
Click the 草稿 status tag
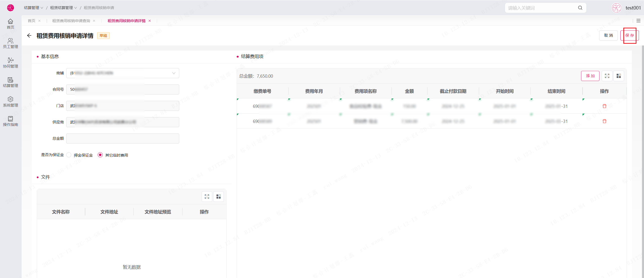tap(103, 36)
